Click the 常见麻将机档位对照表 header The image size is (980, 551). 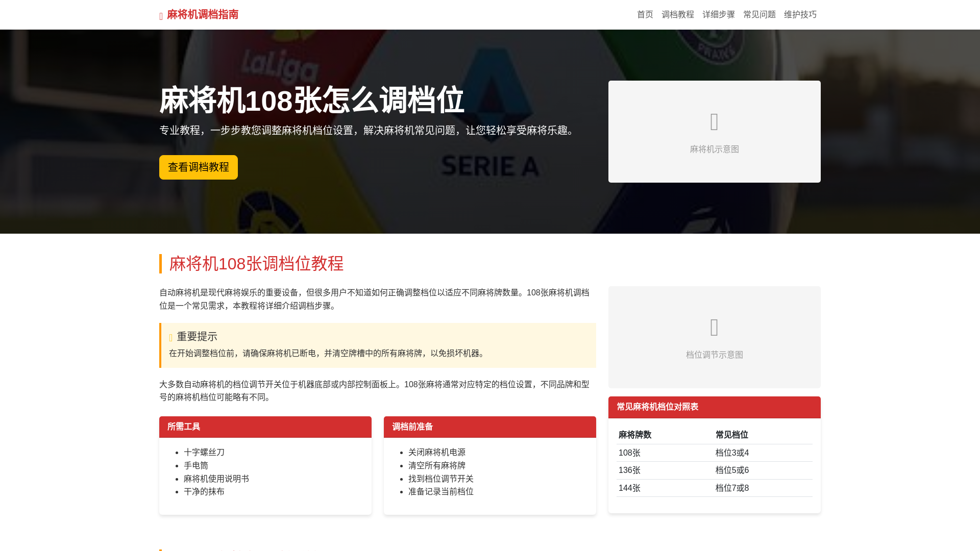pos(715,407)
